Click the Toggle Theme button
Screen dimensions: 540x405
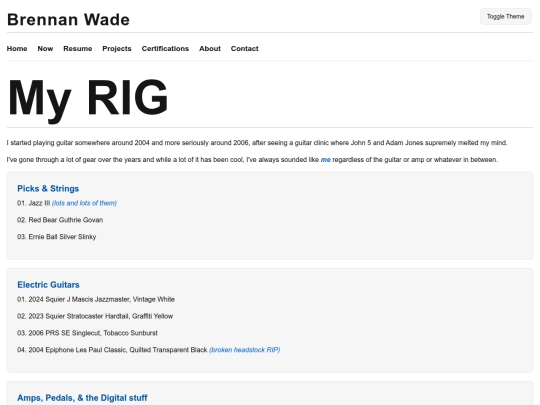click(505, 17)
